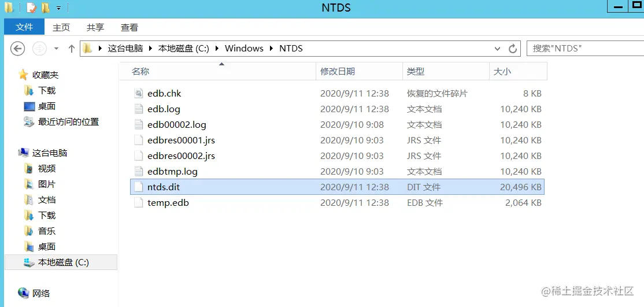644x307 pixels.
Task: Open recent locations dropdown next to Forward
Action: click(56, 49)
